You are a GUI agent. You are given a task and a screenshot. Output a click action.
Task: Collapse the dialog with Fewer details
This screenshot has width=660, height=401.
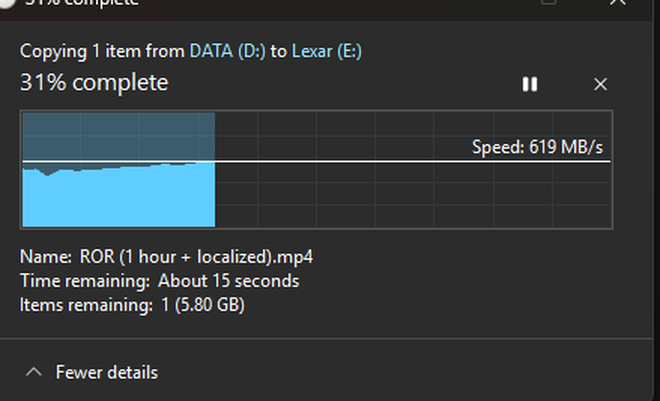click(106, 372)
